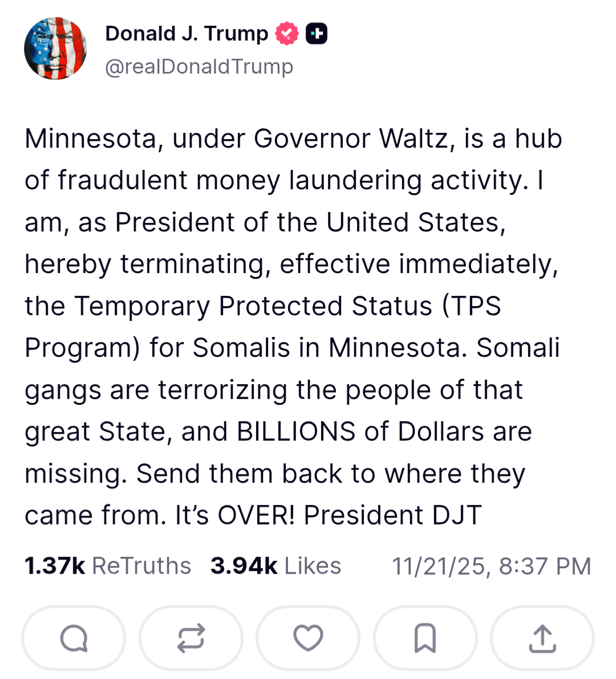
Task: Click the red verified checkmark badge
Action: 287,34
